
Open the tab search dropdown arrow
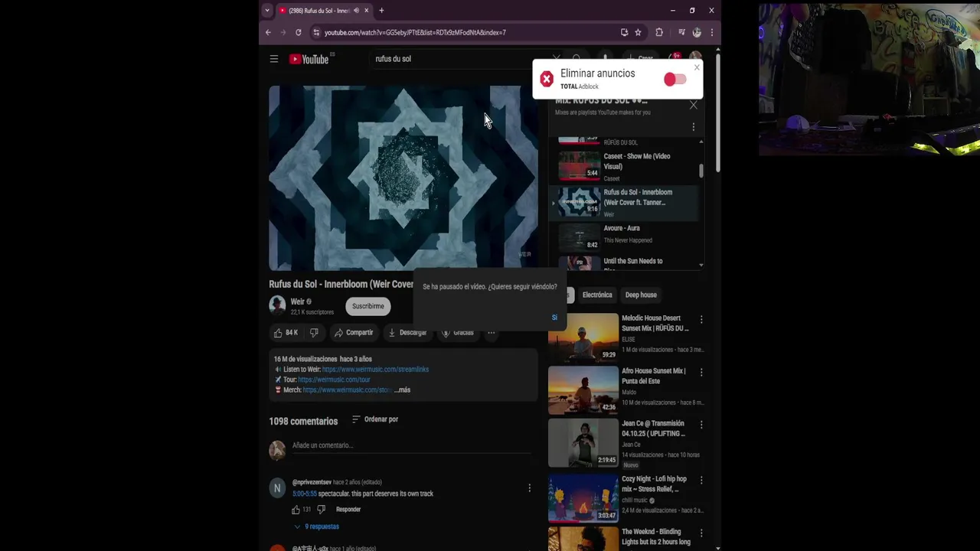(x=267, y=11)
